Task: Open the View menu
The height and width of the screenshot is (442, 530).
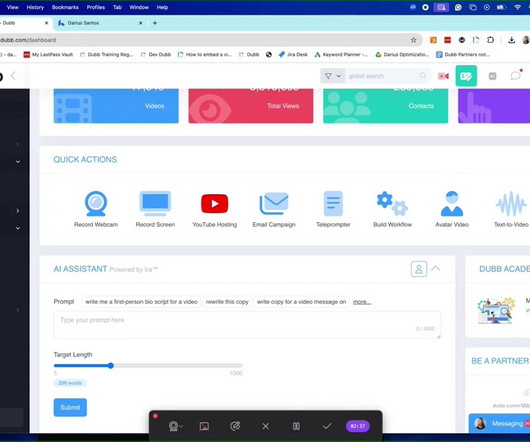Action: tap(13, 7)
